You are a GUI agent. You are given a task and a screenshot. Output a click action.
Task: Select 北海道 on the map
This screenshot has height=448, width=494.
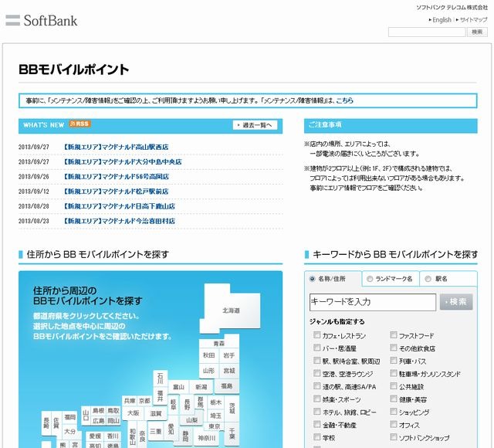231,311
